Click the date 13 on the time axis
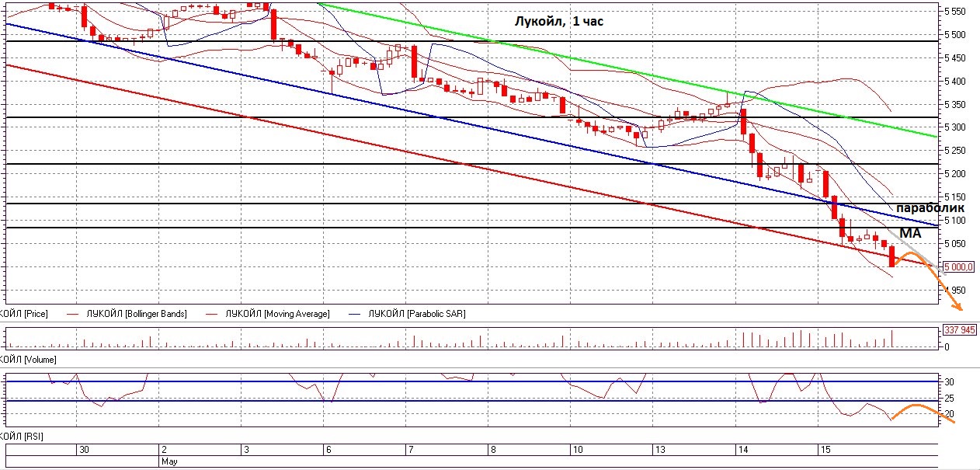980x470 pixels. click(659, 450)
